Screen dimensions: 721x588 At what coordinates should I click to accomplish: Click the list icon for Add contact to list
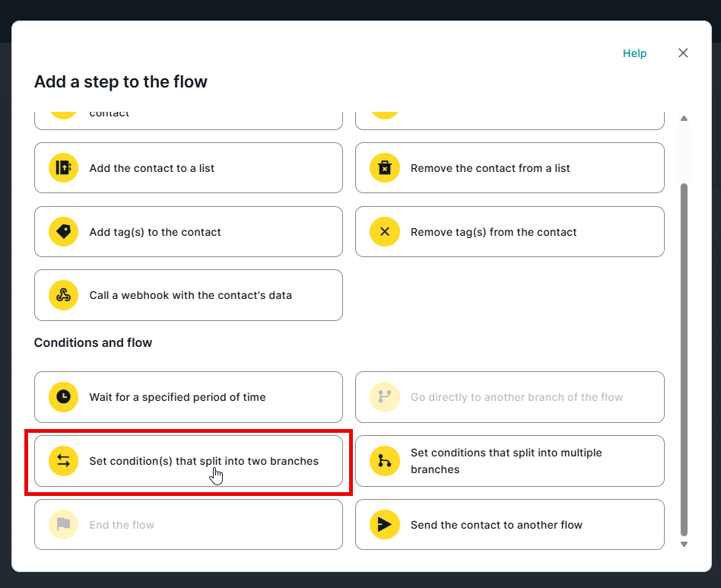pyautogui.click(x=64, y=168)
